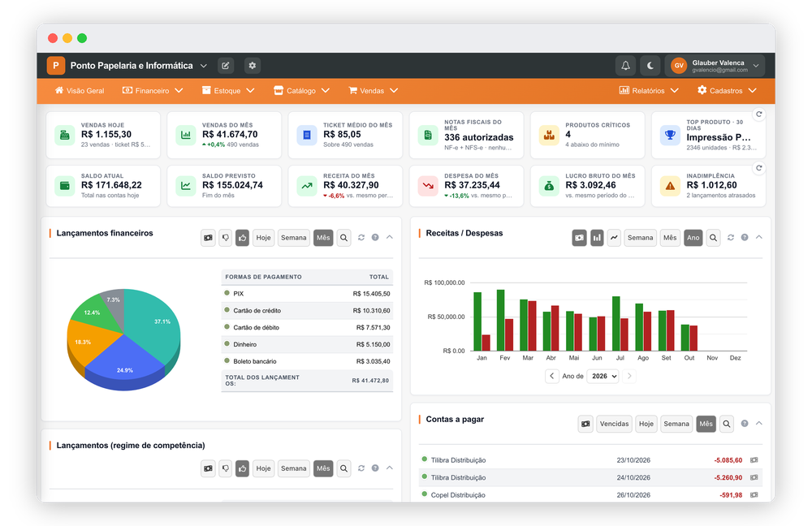Refresh the Lançamentos financeiros panel

point(361,238)
